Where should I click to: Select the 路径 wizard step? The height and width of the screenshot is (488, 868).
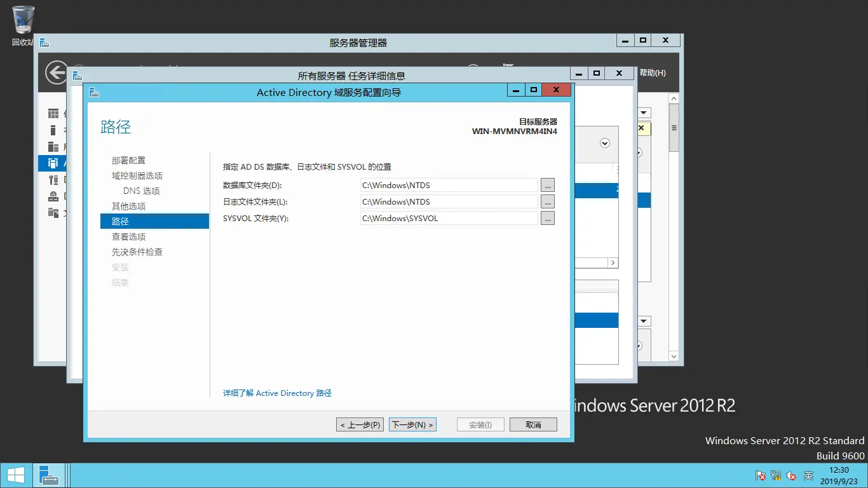154,221
